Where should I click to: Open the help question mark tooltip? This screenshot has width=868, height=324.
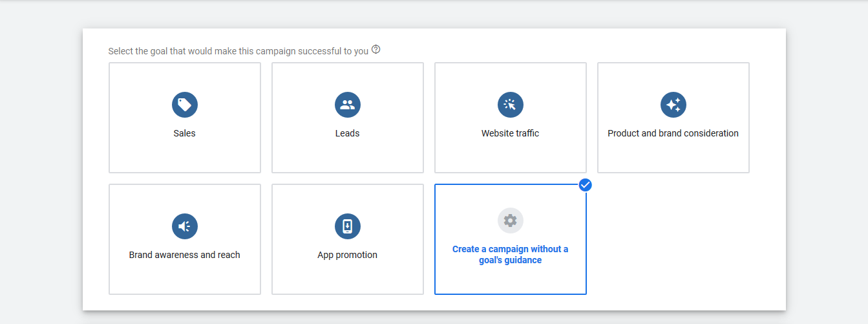[x=376, y=50]
